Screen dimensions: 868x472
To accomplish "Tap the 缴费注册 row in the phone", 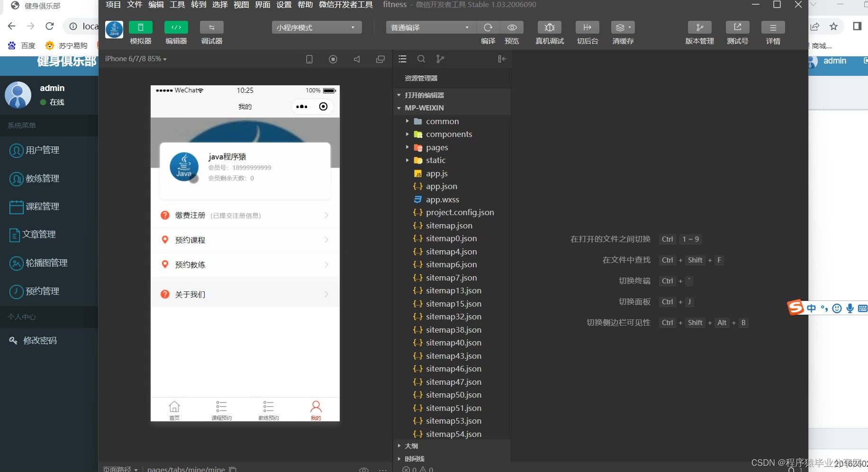I will (x=245, y=215).
